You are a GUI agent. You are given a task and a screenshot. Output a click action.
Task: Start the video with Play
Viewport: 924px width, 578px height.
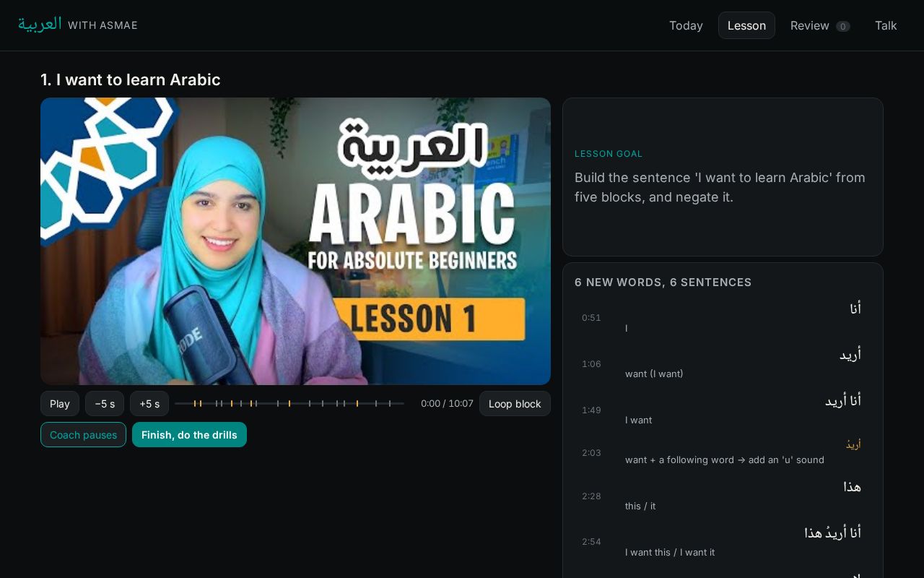60,404
